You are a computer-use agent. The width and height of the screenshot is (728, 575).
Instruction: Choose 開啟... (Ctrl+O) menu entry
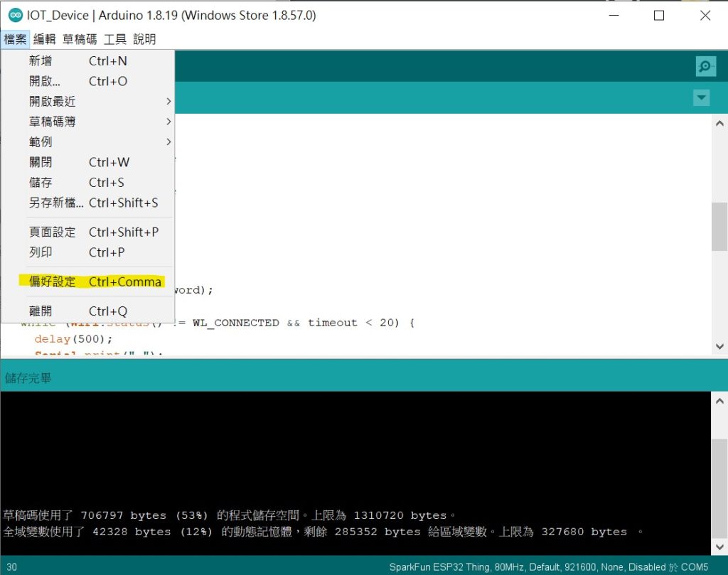tap(87, 81)
